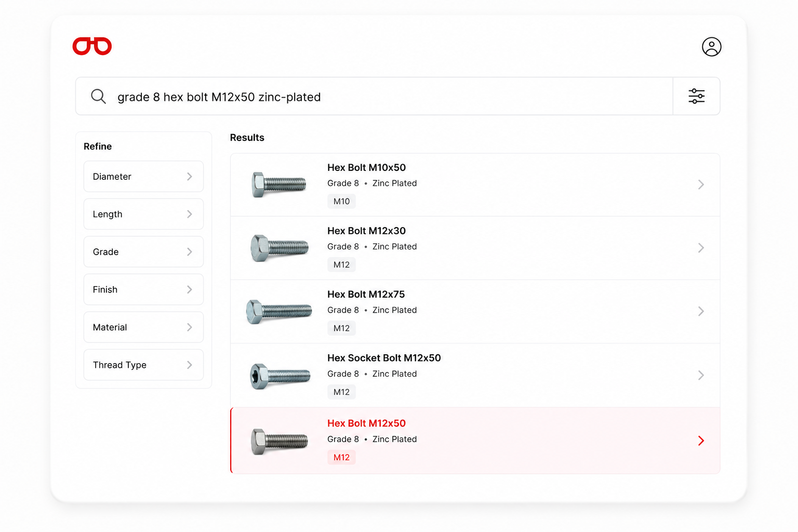This screenshot has width=798, height=532.
Task: Click the magnifying glass search icon
Action: (x=98, y=96)
